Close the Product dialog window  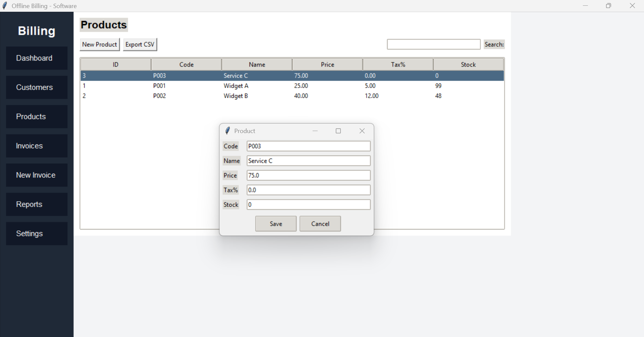point(362,131)
